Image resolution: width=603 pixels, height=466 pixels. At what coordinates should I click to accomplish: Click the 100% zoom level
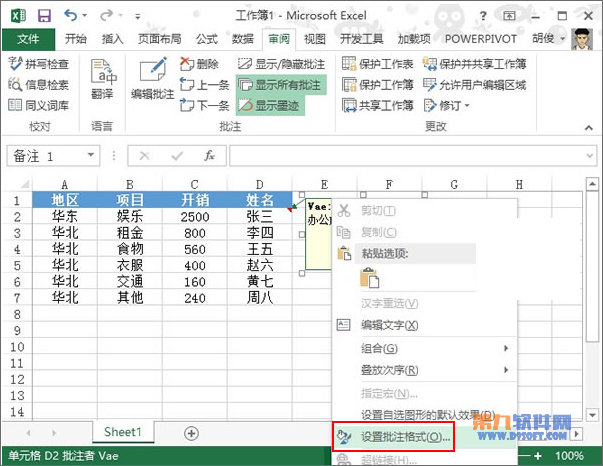coord(569,456)
